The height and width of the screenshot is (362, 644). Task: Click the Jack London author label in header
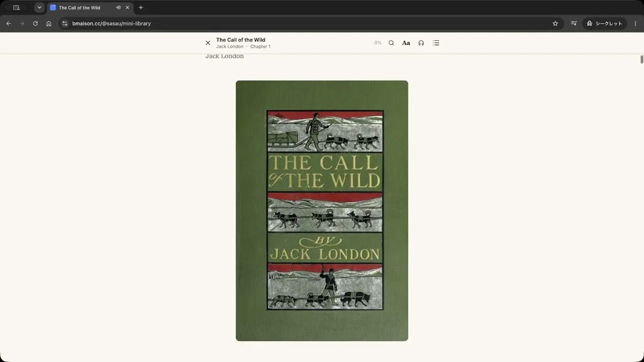229,47
